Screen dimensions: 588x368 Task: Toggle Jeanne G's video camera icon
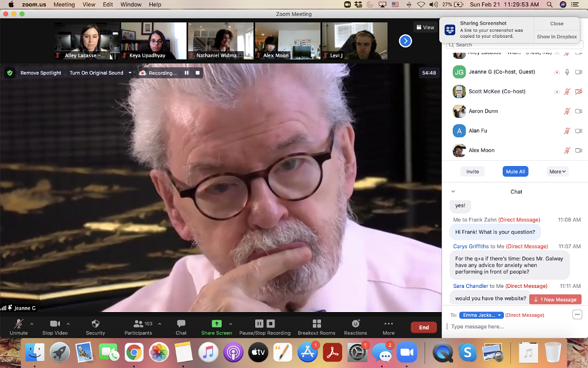579,72
